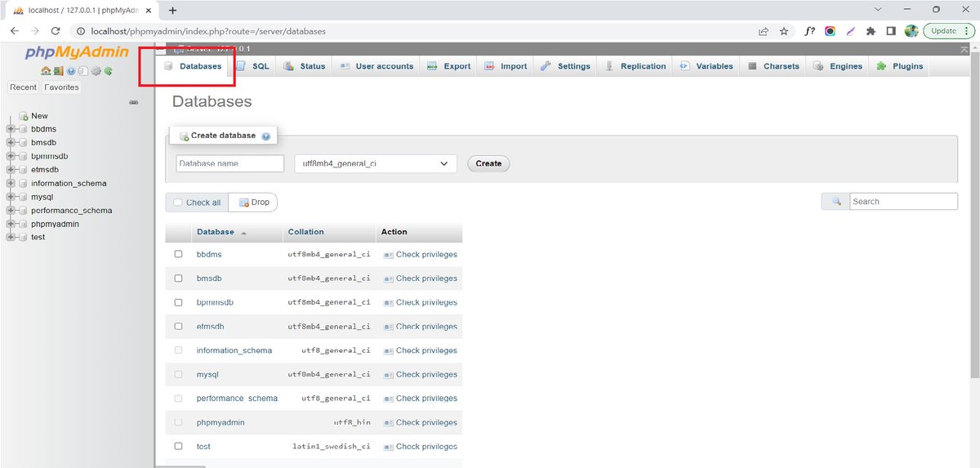Click the Chrome tab search chevron
This screenshot has width=980, height=468.
878,10
